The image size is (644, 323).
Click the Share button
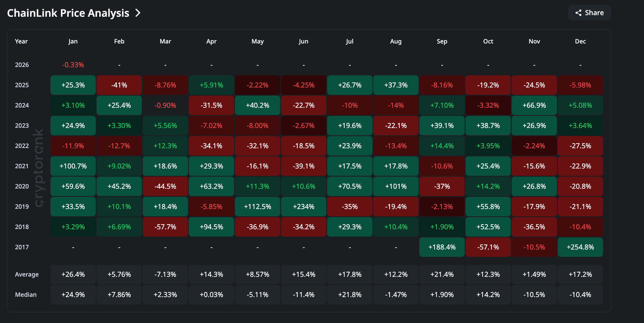[589, 13]
